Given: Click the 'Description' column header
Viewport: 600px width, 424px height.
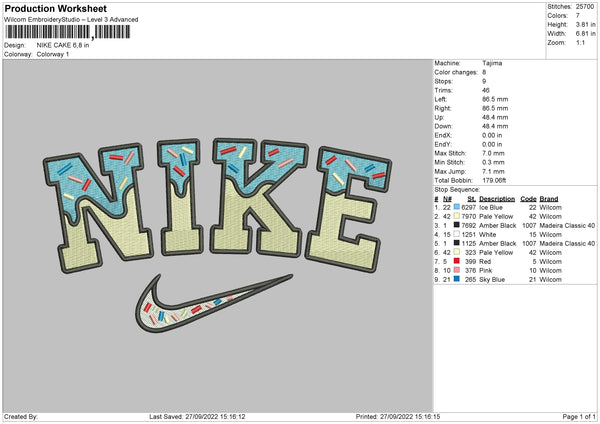Looking at the screenshot, I should 497,199.
